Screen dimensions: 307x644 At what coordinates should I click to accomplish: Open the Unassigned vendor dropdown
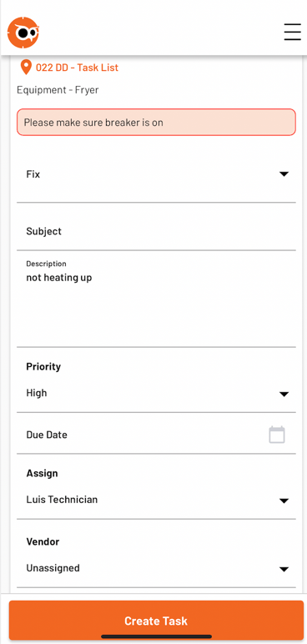(x=156, y=568)
